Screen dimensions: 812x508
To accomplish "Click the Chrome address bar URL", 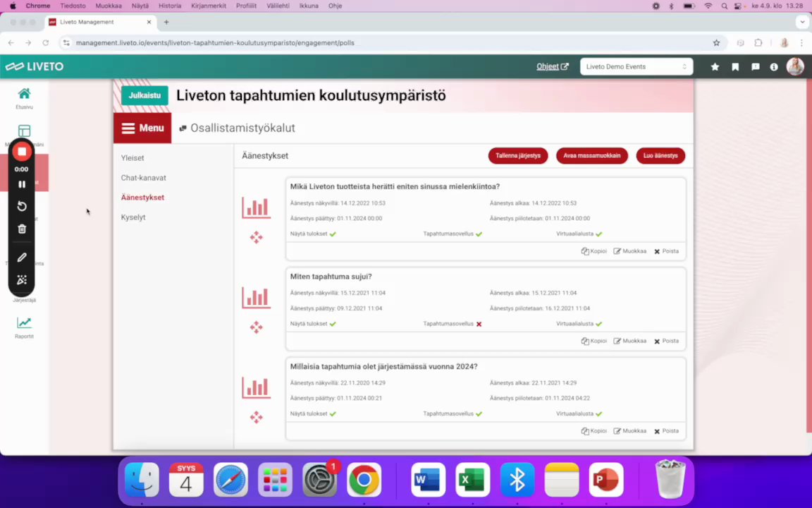I will point(215,43).
